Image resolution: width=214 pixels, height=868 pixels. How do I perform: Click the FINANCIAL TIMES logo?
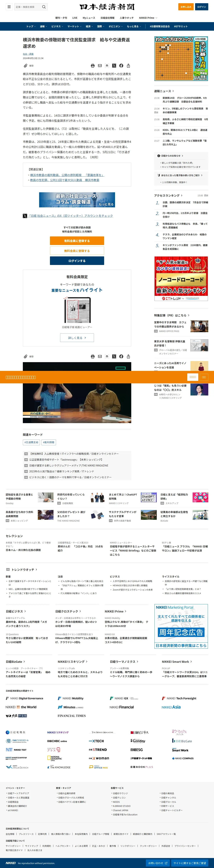point(72,716)
